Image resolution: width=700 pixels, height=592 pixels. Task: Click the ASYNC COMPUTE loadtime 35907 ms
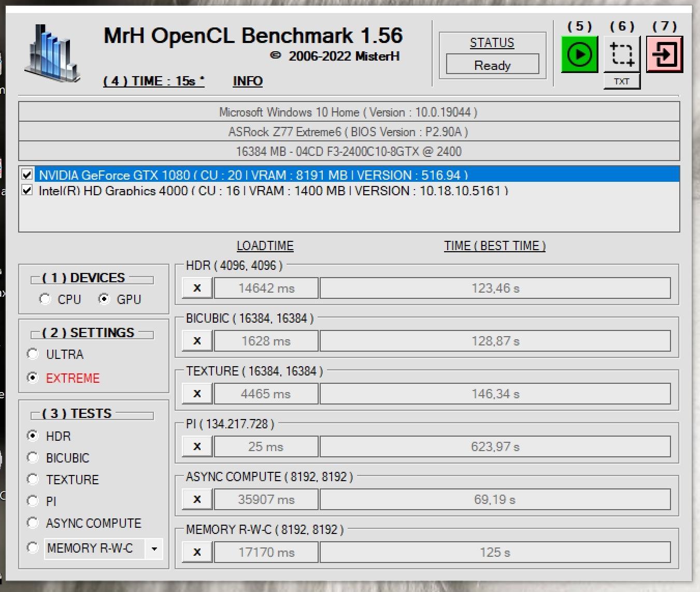[x=266, y=499]
